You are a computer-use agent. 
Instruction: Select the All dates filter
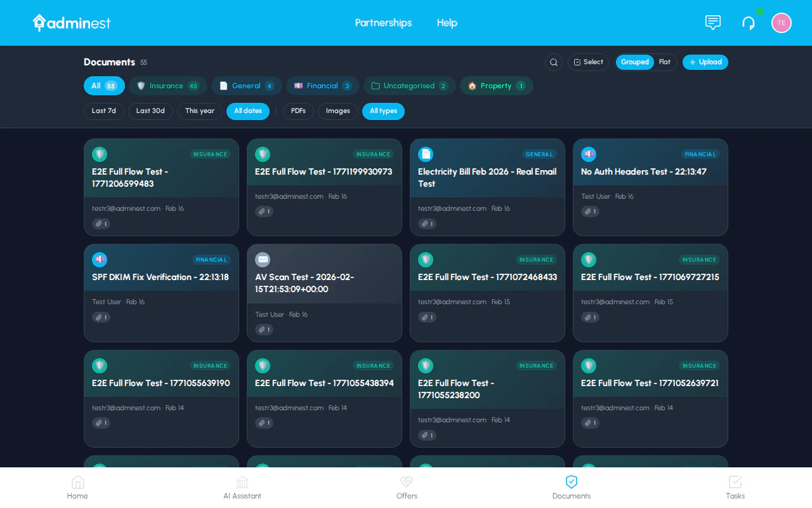[248, 111]
